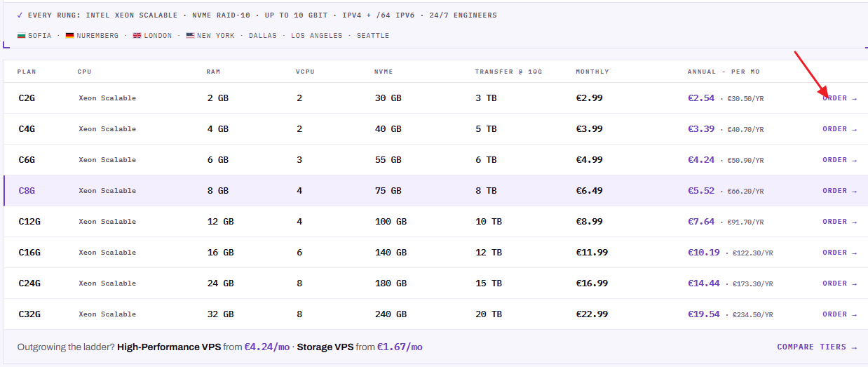Click the 240 GB NVMe value
The height and width of the screenshot is (367, 868).
coord(391,314)
